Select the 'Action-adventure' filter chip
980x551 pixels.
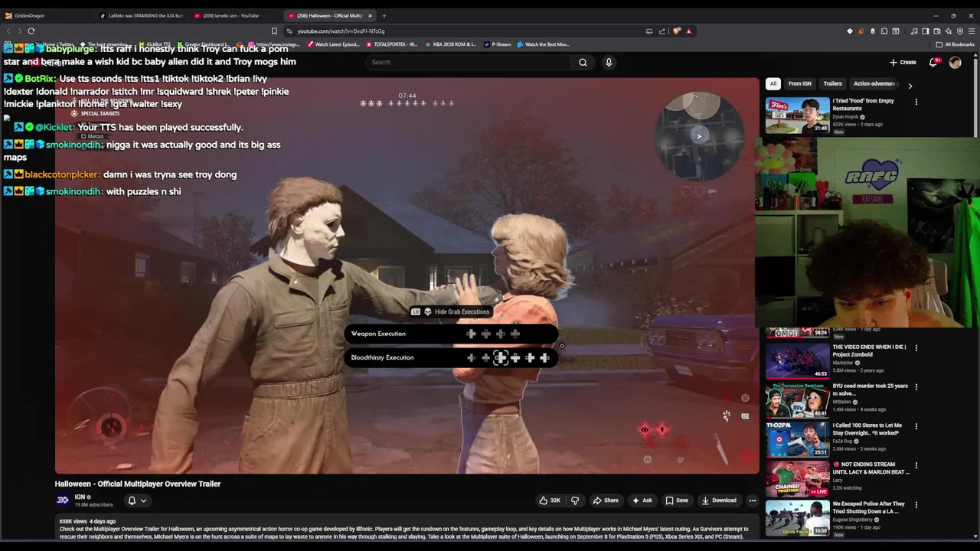[x=874, y=83]
